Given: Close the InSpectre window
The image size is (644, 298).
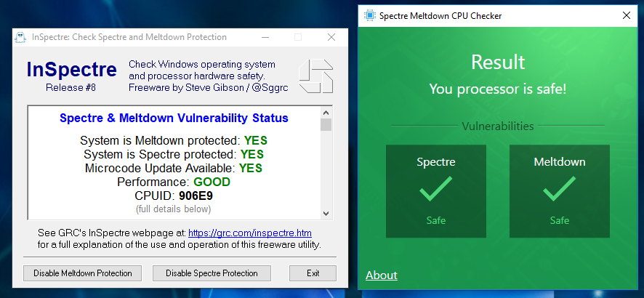Looking at the screenshot, I should (x=331, y=37).
